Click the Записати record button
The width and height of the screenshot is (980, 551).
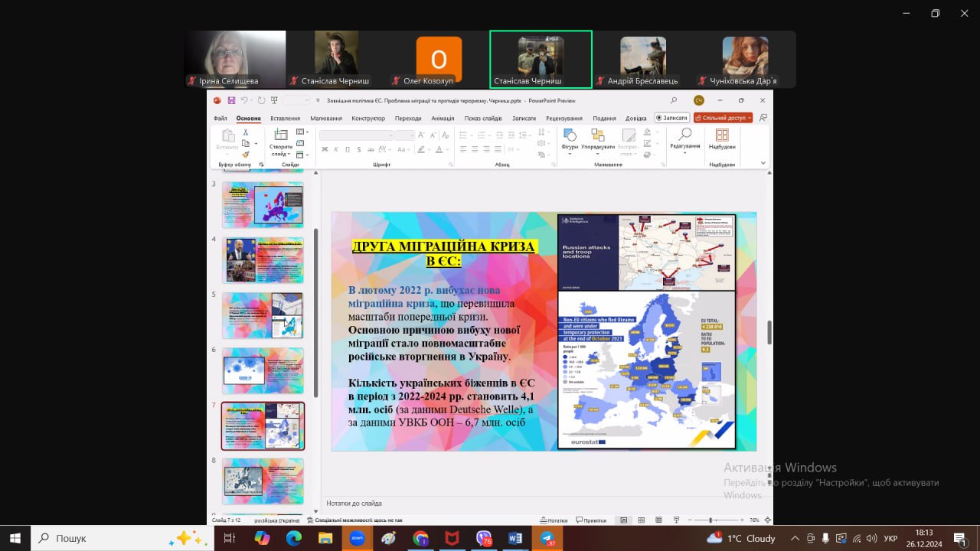tap(671, 118)
